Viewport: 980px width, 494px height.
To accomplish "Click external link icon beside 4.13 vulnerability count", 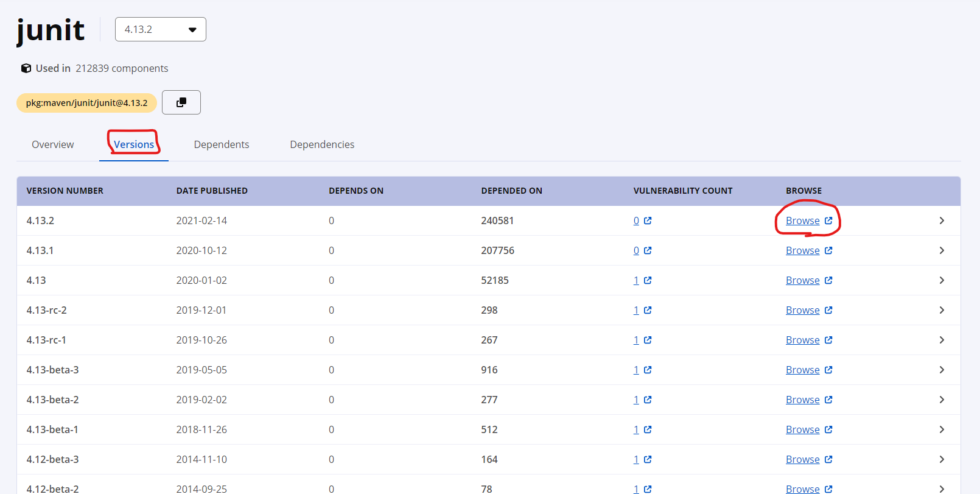I will tap(648, 280).
